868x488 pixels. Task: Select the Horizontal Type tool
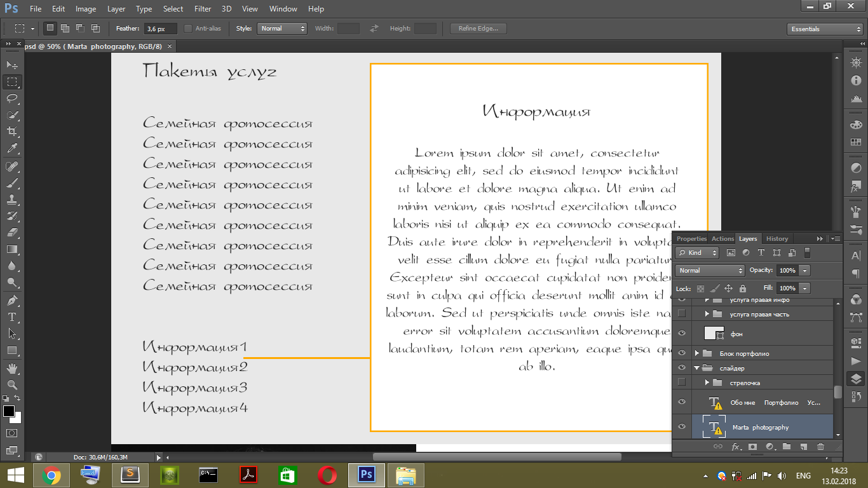point(12,316)
